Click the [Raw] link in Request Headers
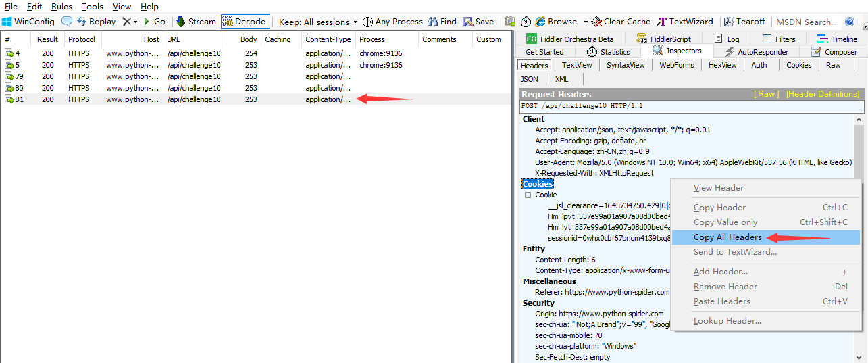Viewport: 868px width, 363px height. click(766, 95)
